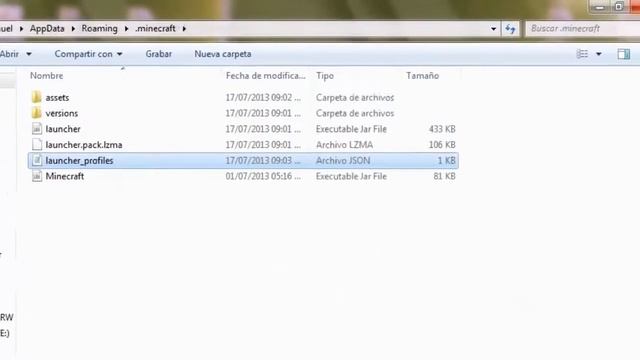Image resolution: width=640 pixels, height=360 pixels.
Task: Expand the arrow after Roaming breadcrumb
Action: click(x=126, y=29)
